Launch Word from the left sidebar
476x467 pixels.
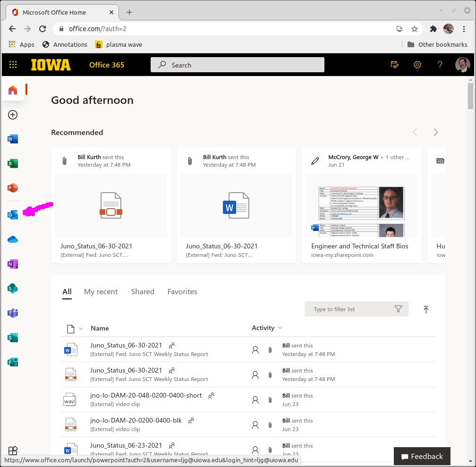click(x=13, y=139)
